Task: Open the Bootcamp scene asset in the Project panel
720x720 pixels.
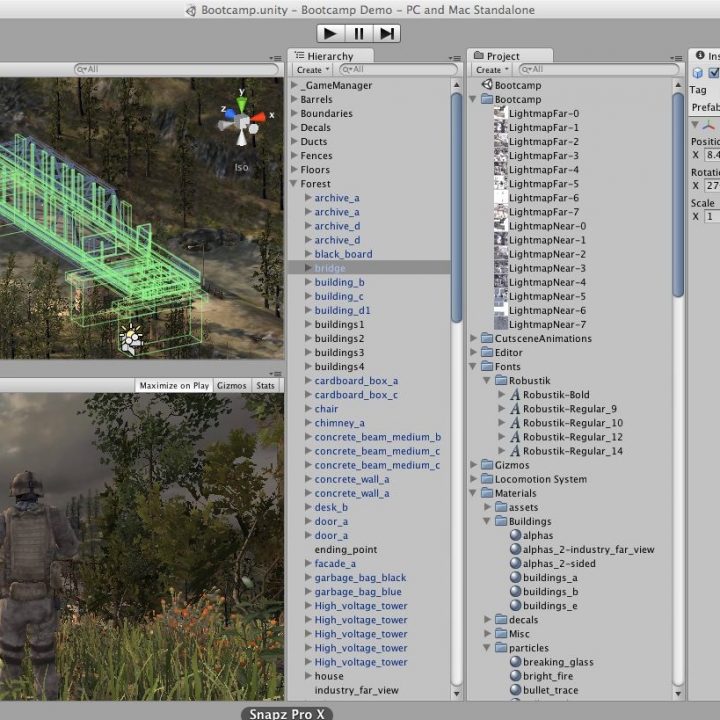Action: (512, 85)
